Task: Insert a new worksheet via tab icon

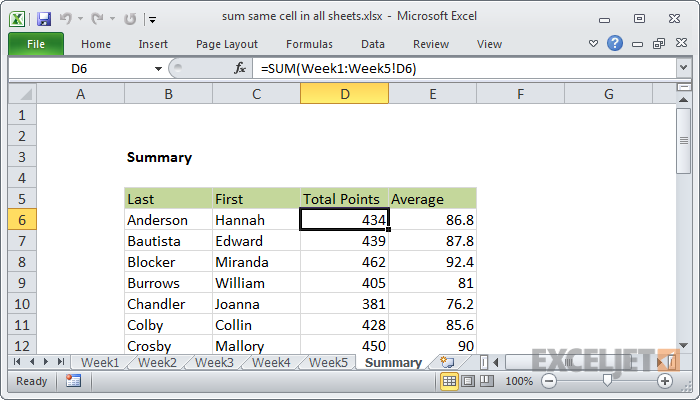Action: 447,362
